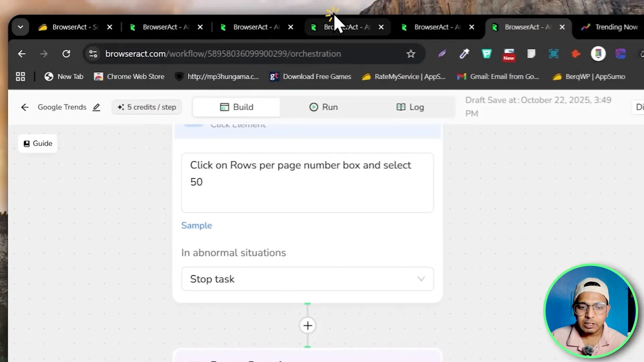Screen dimensions: 644x362
Task: Expand the browser tab search chevron
Action: tap(20, 27)
